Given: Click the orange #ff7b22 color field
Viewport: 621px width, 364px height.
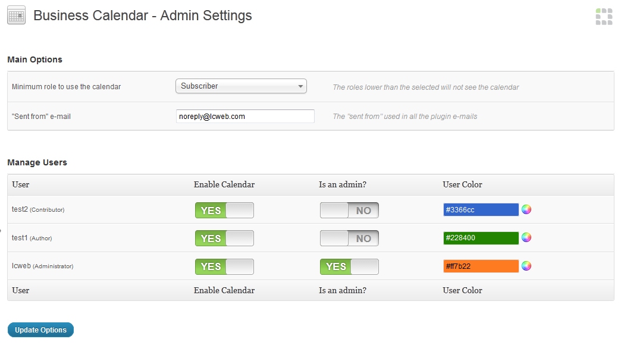Looking at the screenshot, I should click(x=481, y=266).
